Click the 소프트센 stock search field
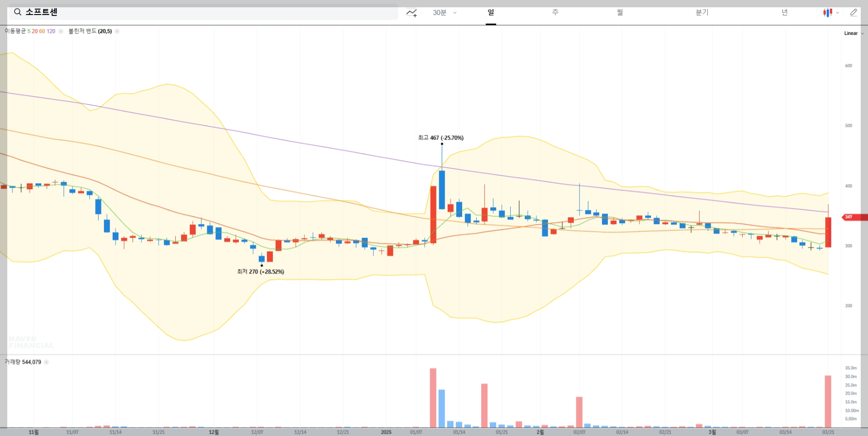The image size is (868, 436). 203,12
